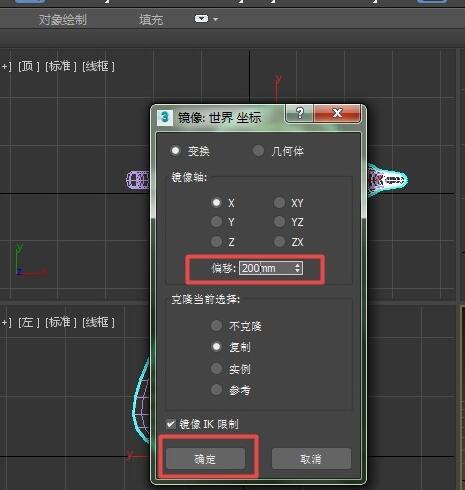Click the offset spinner arrows
465x490 pixels.
[x=298, y=268]
